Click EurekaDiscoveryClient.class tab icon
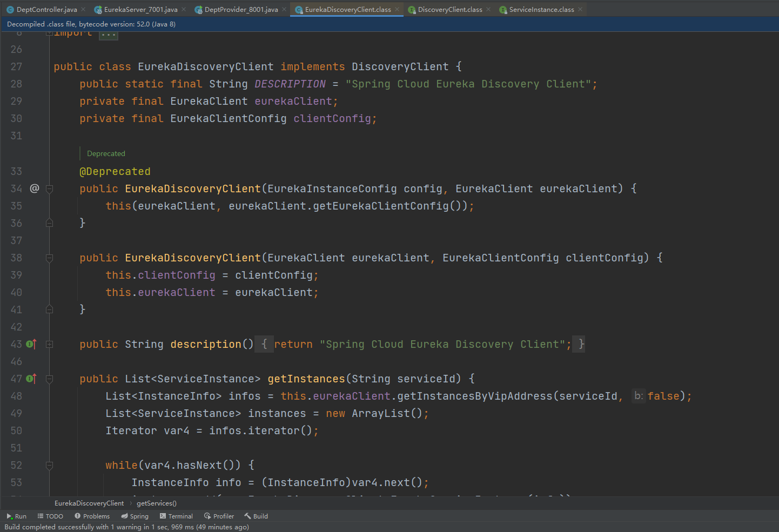Image resolution: width=779 pixels, height=532 pixels. coord(299,10)
